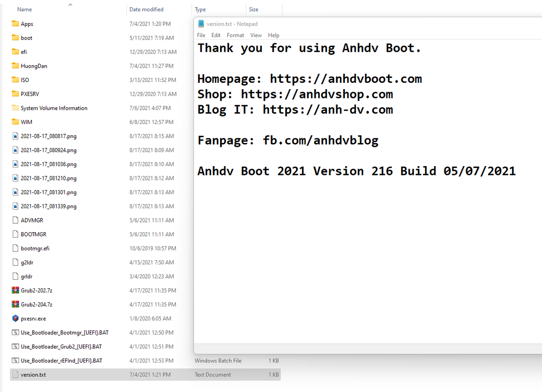542x392 pixels.
Task: Click the Blog IT line in Notepad
Action: pos(295,110)
